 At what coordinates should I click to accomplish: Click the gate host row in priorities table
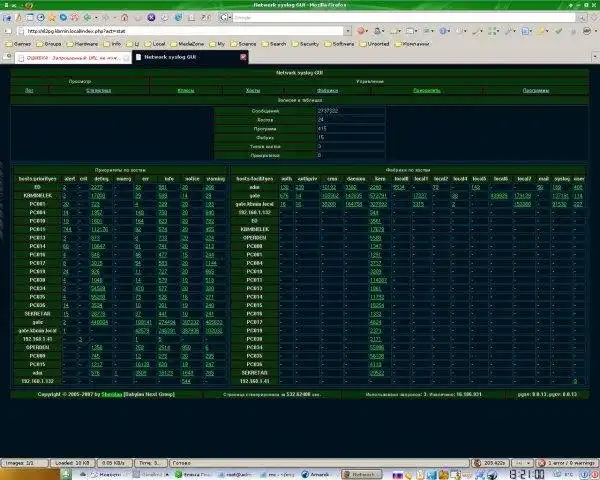(x=120, y=322)
